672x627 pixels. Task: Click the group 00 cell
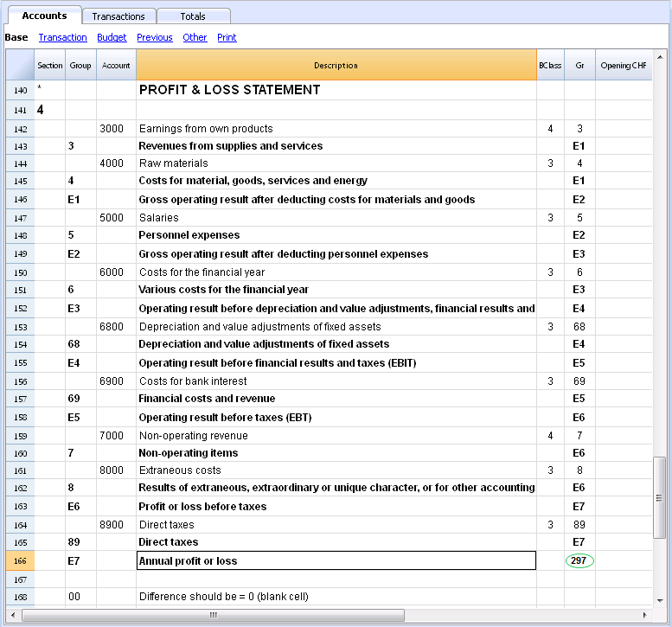point(80,597)
